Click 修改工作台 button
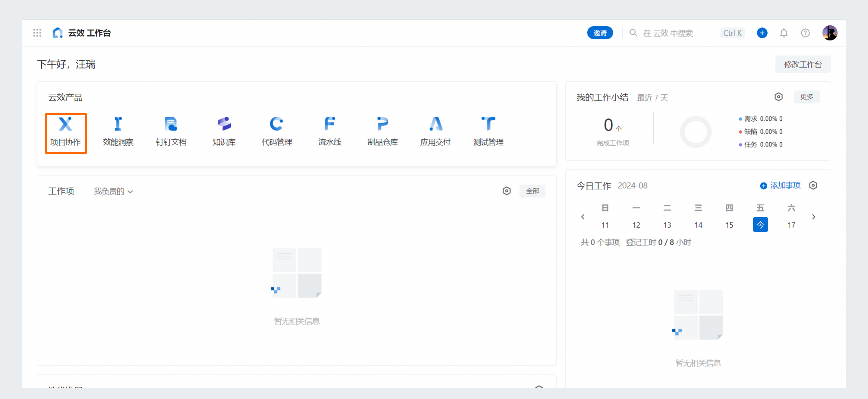 click(x=803, y=64)
